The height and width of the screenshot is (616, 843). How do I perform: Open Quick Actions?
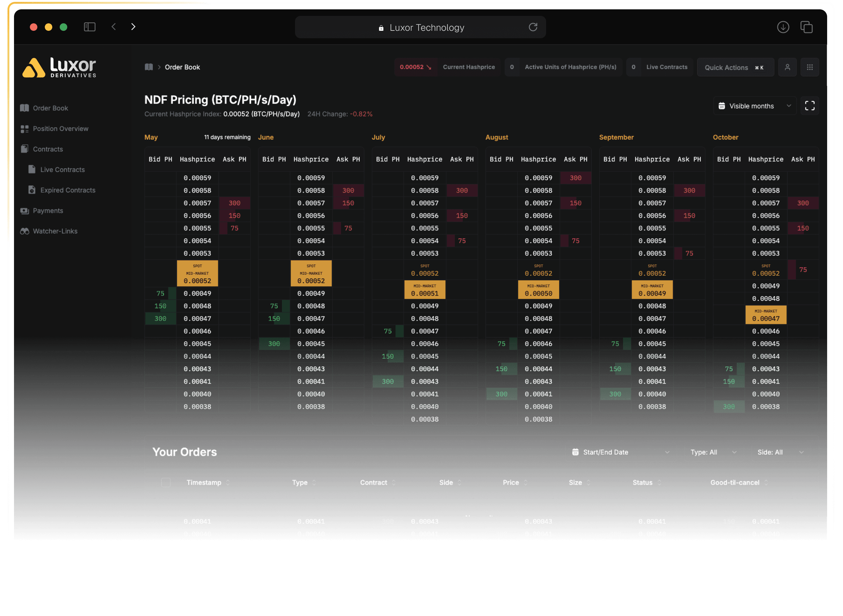(x=735, y=67)
